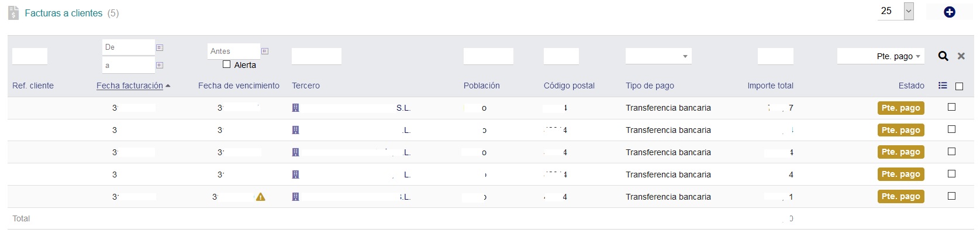This screenshot has height=236, width=980.
Task: Sort by Fecha facturación column header
Action: (x=130, y=85)
